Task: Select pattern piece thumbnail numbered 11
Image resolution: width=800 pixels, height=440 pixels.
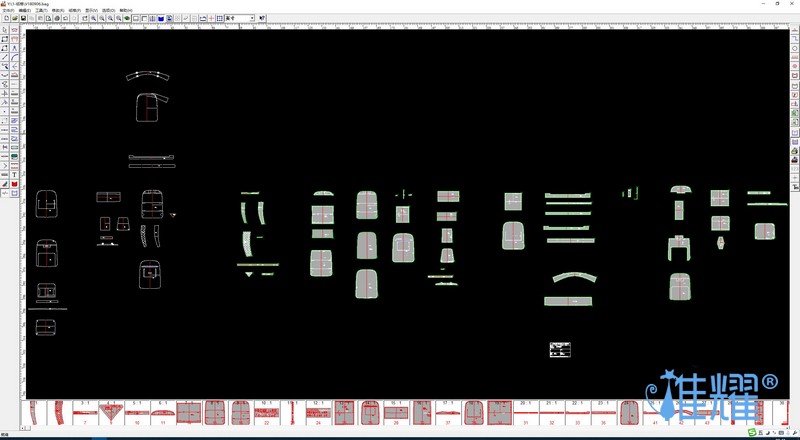Action: [x=162, y=413]
